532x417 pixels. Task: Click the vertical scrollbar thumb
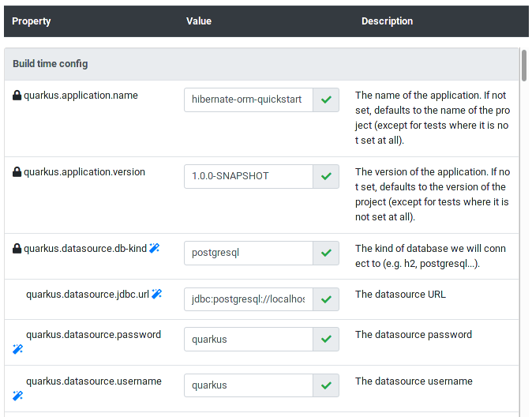(x=524, y=66)
